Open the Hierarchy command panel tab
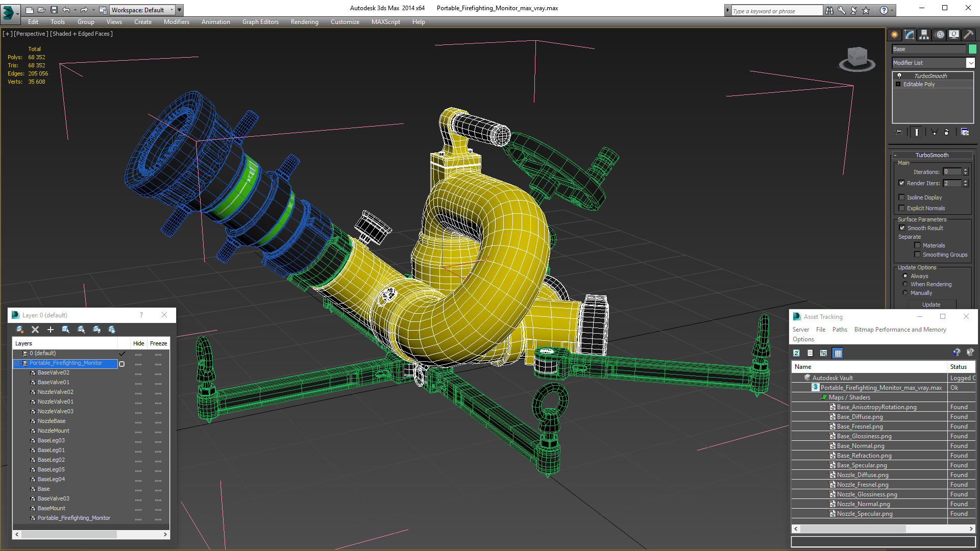The height and width of the screenshot is (551, 980). click(924, 35)
